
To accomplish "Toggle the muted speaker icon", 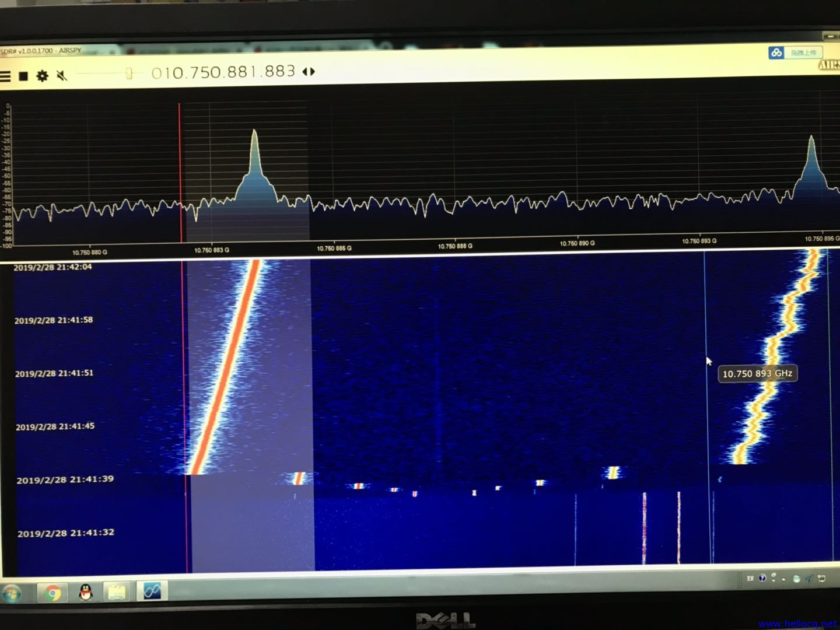I will (62, 75).
